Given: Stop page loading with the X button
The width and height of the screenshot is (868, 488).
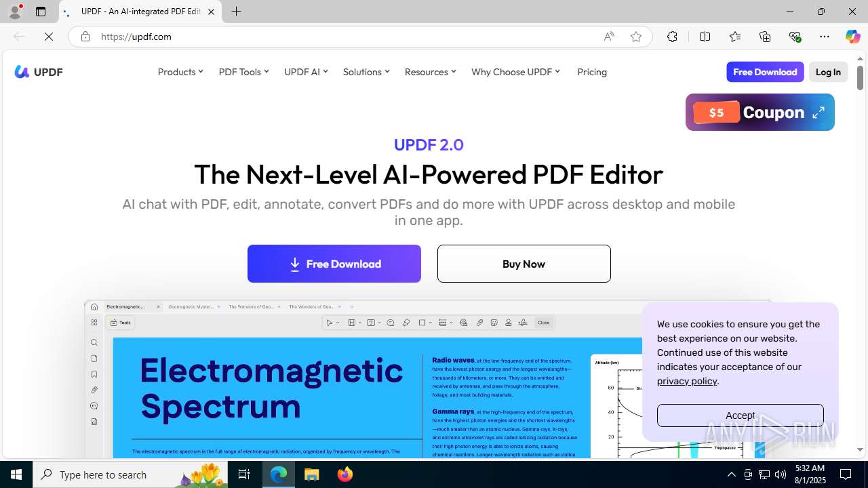Looking at the screenshot, I should pyautogui.click(x=49, y=37).
